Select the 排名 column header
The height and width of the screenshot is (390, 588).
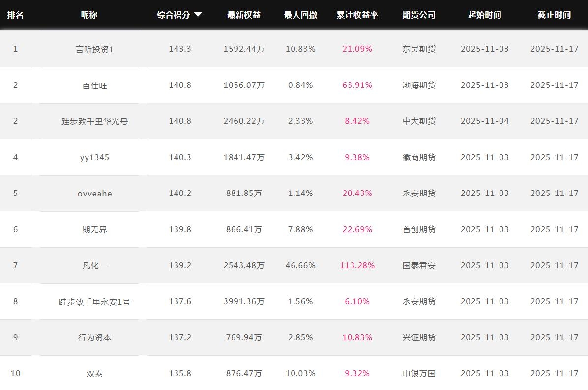(15, 15)
